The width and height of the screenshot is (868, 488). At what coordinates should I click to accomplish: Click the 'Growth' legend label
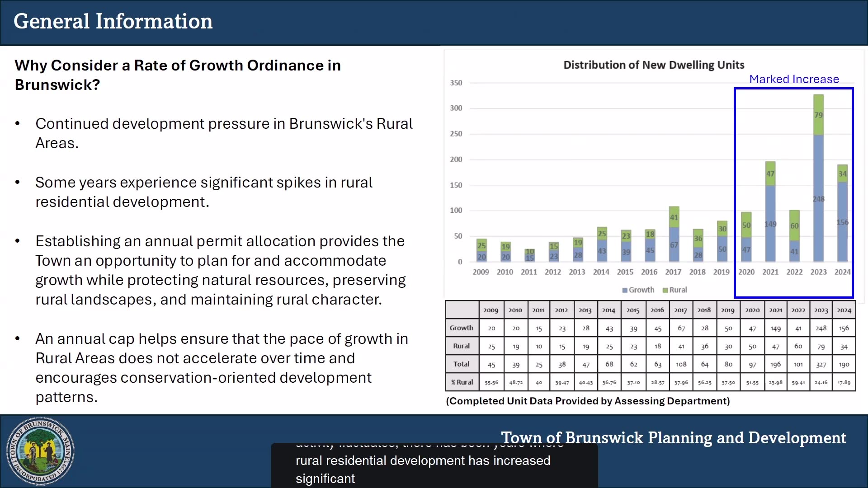(642, 290)
